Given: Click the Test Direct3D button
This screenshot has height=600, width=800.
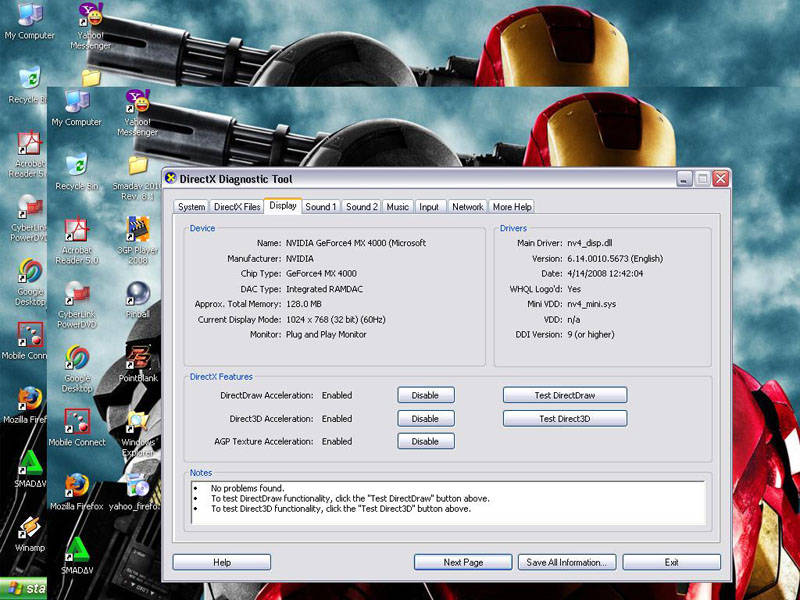Looking at the screenshot, I should click(x=565, y=418).
